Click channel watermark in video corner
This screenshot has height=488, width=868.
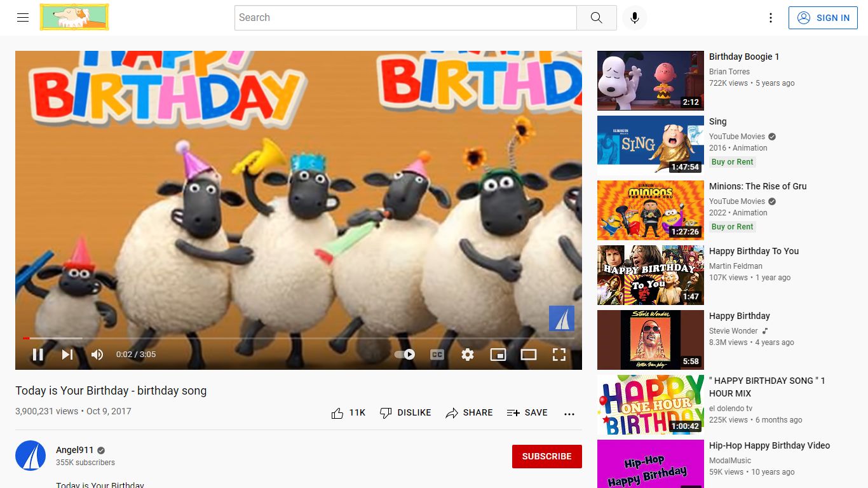coord(562,318)
